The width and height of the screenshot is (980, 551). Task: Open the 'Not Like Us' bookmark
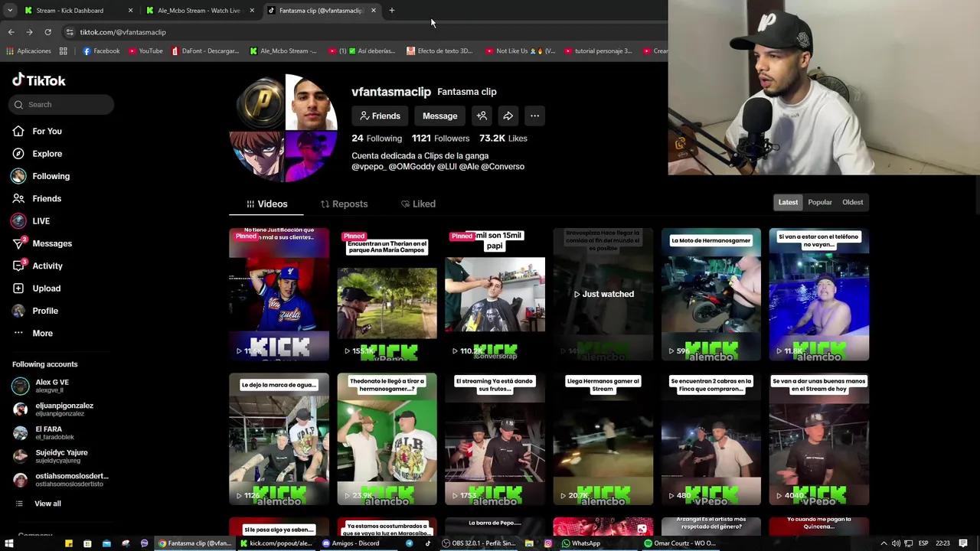pyautogui.click(x=520, y=51)
